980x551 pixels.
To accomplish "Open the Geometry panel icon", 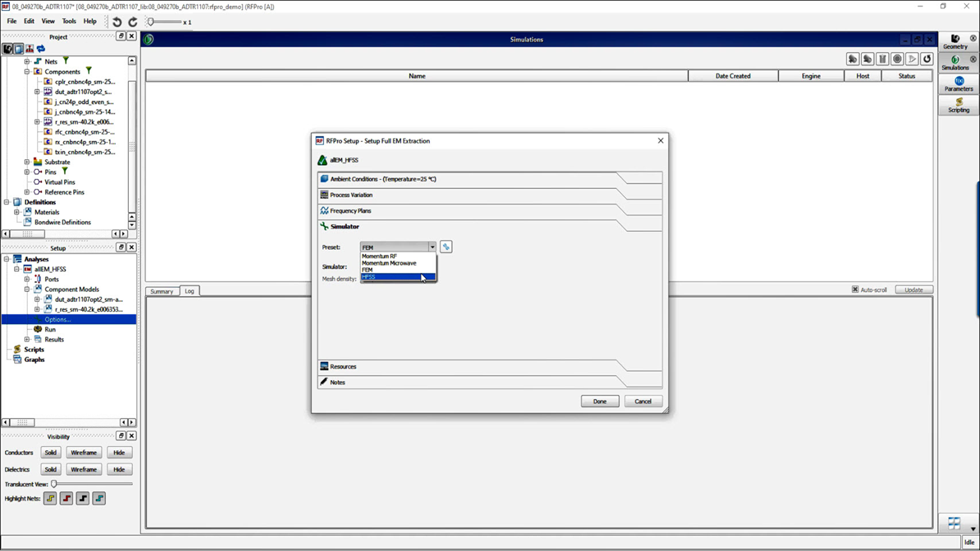I will (x=955, y=42).
